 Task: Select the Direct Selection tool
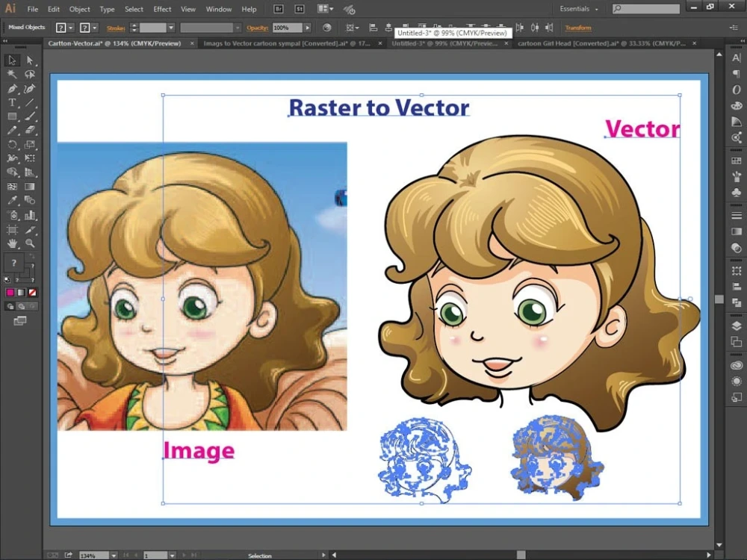(x=30, y=60)
